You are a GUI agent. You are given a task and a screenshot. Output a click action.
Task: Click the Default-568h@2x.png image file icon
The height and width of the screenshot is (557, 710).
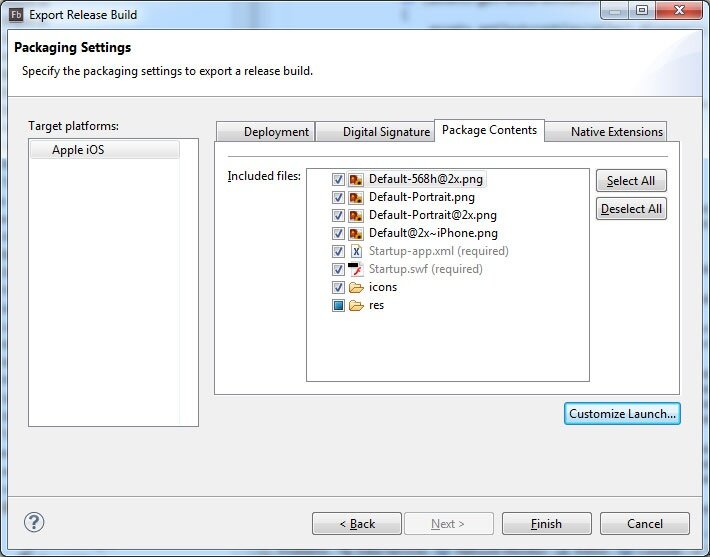coord(355,180)
